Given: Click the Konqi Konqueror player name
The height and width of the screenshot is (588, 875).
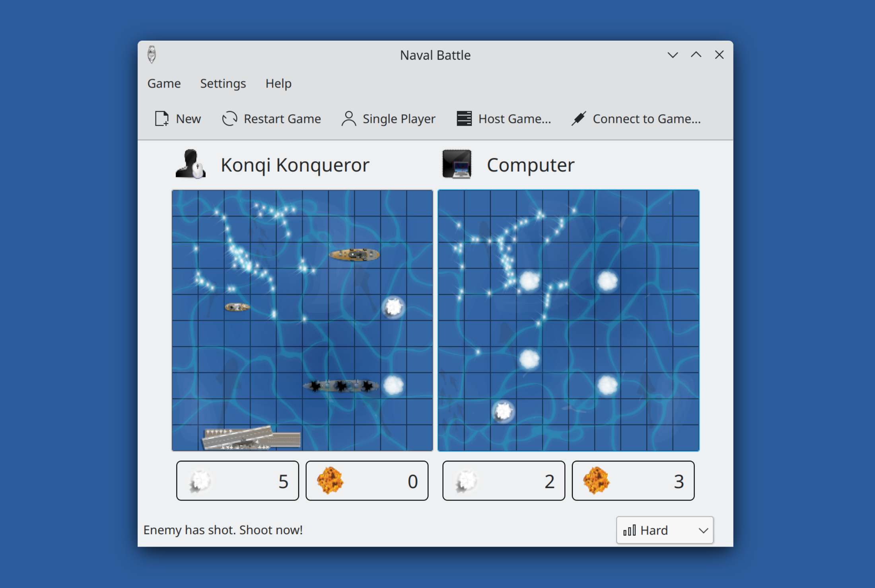Looking at the screenshot, I should pos(295,165).
